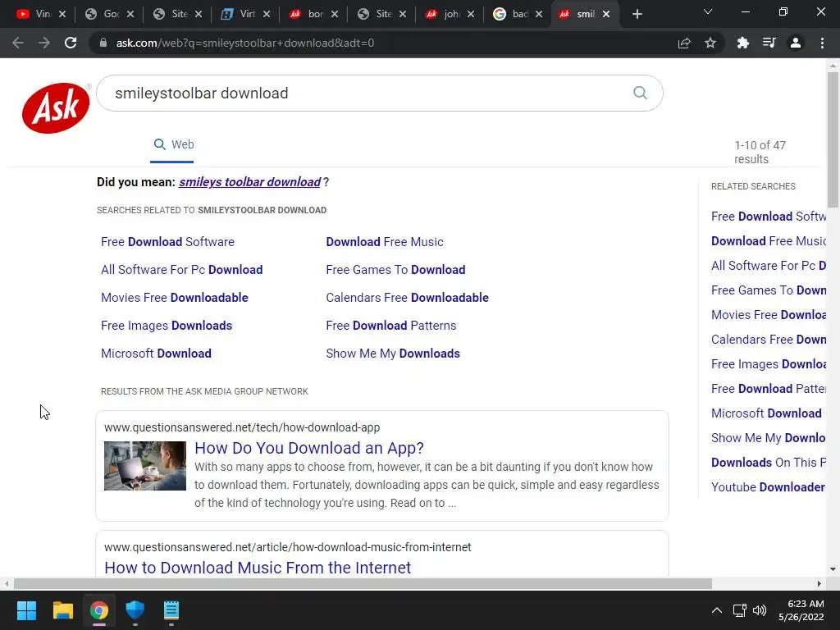
Task: Click the scroll down arrow of vertical scrollbar
Action: click(833, 569)
